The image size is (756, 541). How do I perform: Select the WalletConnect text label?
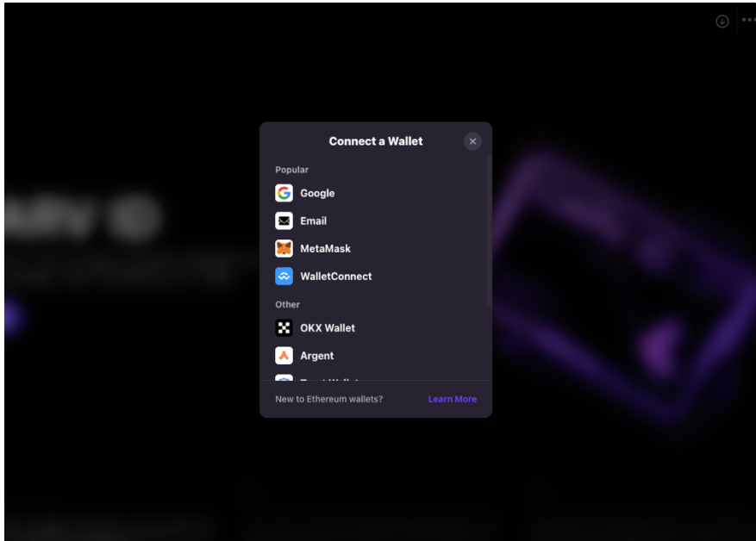(x=335, y=277)
